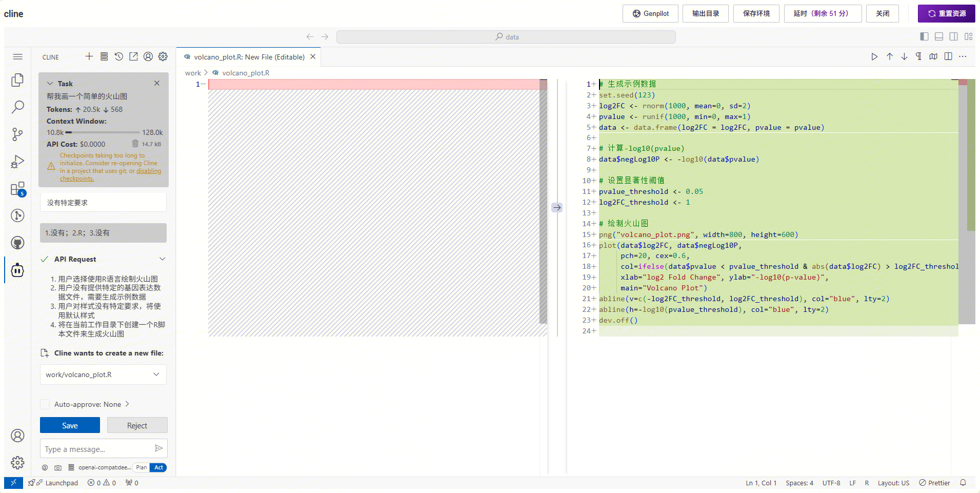Send the message with arrow icon
This screenshot has height=493, width=980.
[159, 448]
